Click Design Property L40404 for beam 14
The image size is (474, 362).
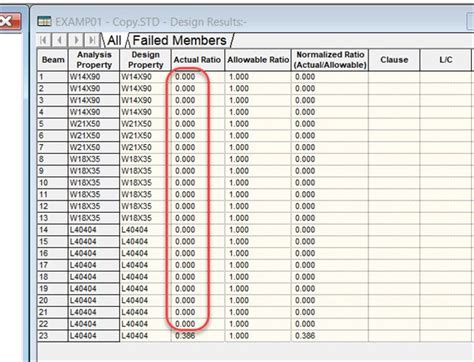(x=145, y=230)
